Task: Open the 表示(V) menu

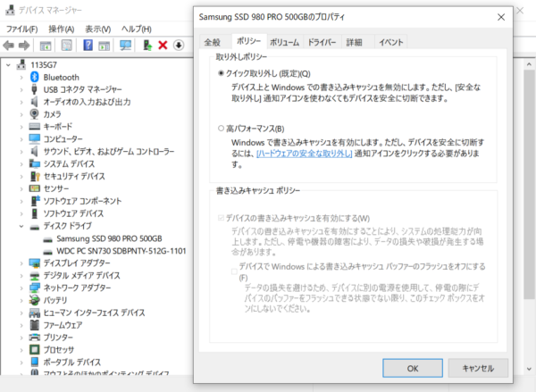Action: tap(98, 29)
